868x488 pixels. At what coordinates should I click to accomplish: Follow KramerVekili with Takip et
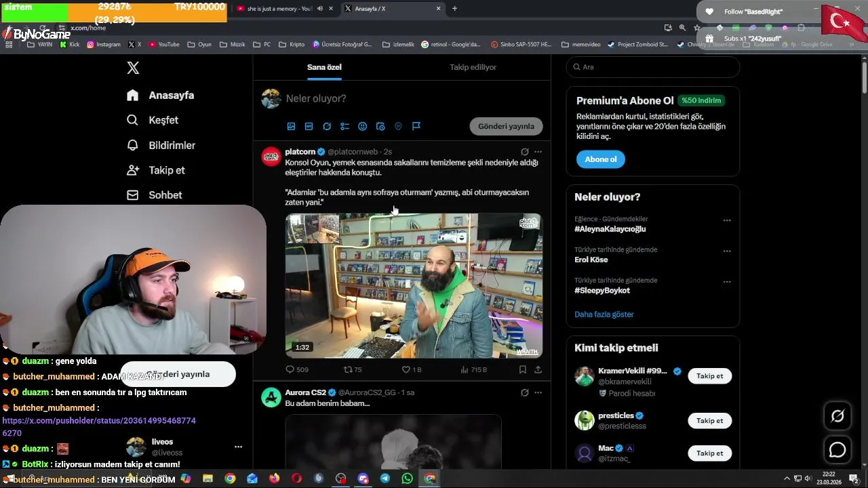tap(709, 376)
